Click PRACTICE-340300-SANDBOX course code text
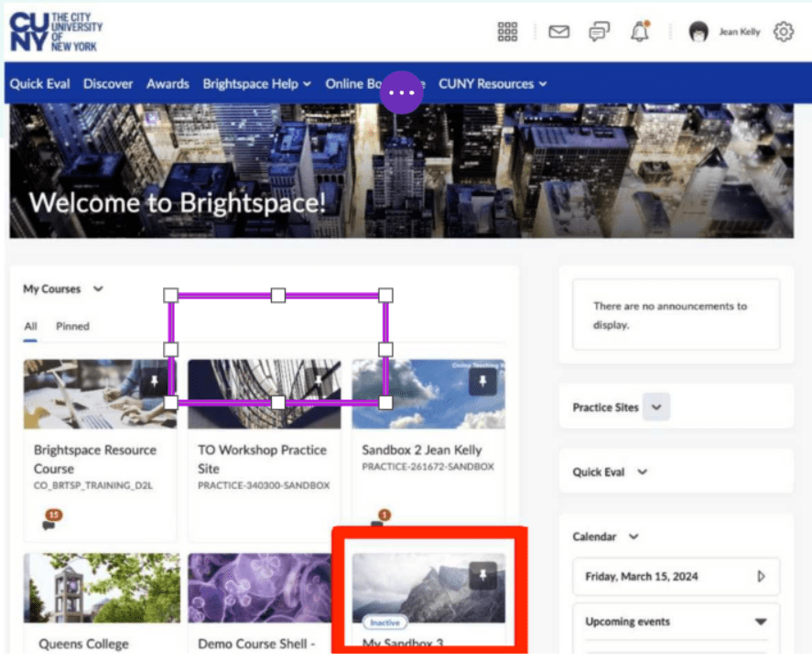The image size is (812, 661). click(264, 485)
